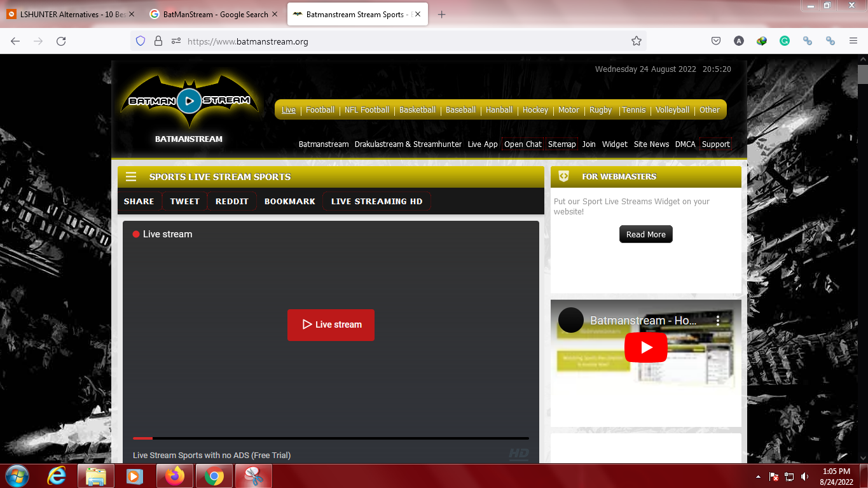Click the LIVE STREAMING HD button

click(377, 201)
